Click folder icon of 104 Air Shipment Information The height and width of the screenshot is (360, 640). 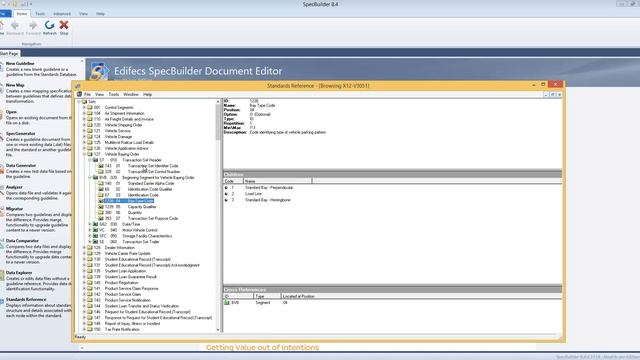pos(90,113)
